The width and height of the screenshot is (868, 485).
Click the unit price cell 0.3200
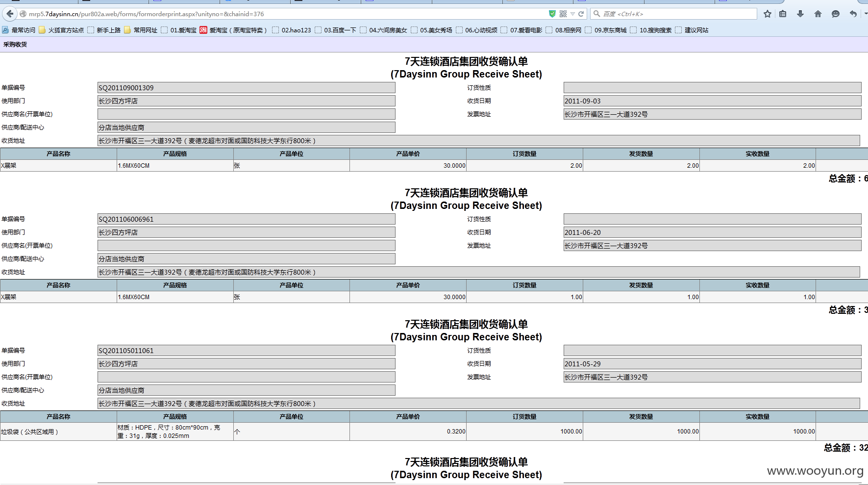[408, 432]
